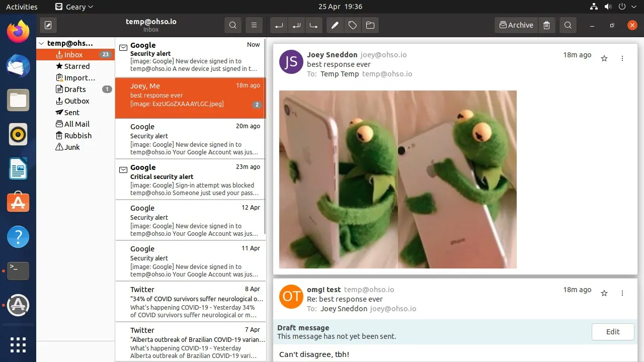
Task: Open LibreOffice Writer in the dock
Action: point(18,168)
